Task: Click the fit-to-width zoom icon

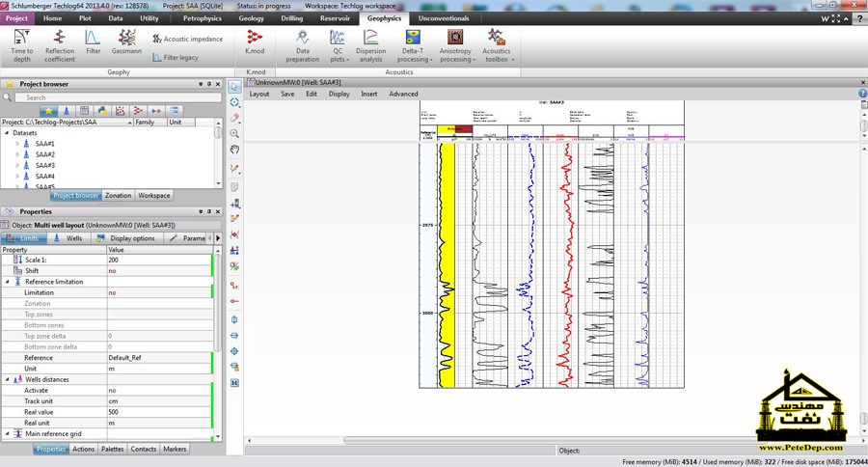Action: point(234,336)
